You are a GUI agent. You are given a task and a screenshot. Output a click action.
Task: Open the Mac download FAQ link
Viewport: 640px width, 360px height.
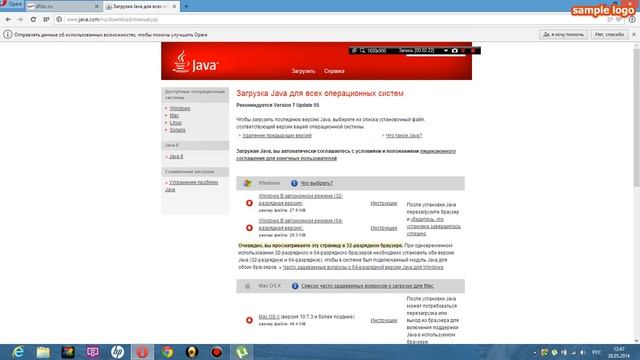point(367,286)
